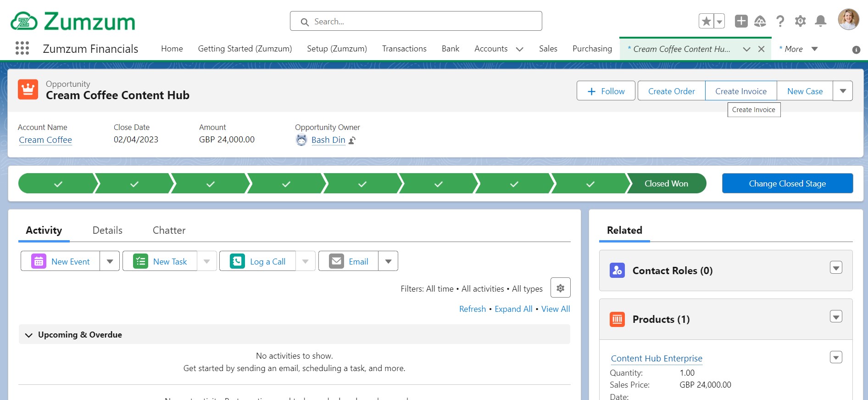This screenshot has width=868, height=400.
Task: Click into the Search field
Action: tap(416, 21)
